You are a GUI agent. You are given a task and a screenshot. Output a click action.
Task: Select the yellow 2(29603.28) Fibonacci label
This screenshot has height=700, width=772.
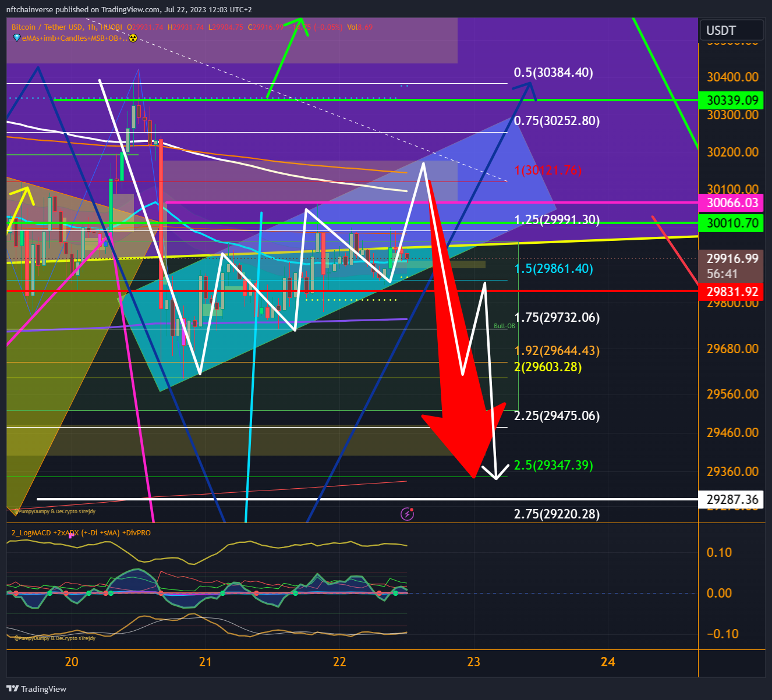tap(548, 367)
